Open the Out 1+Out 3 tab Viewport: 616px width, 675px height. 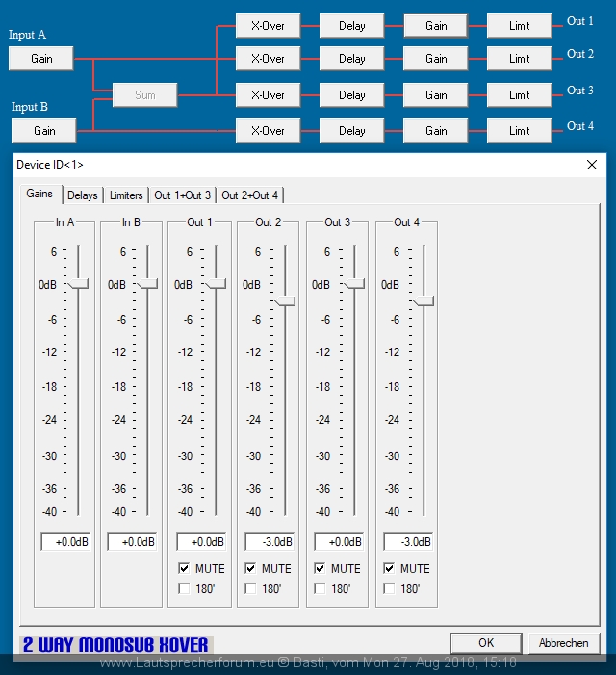pos(182,195)
